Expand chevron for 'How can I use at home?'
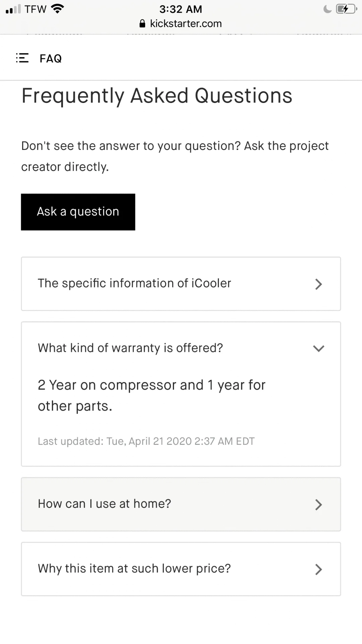Image resolution: width=362 pixels, height=644 pixels. coord(318,504)
